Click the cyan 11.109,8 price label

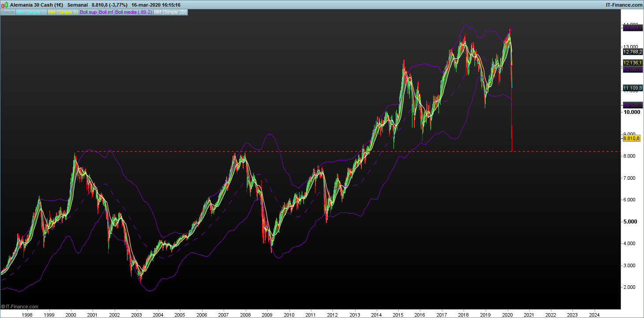(632, 88)
